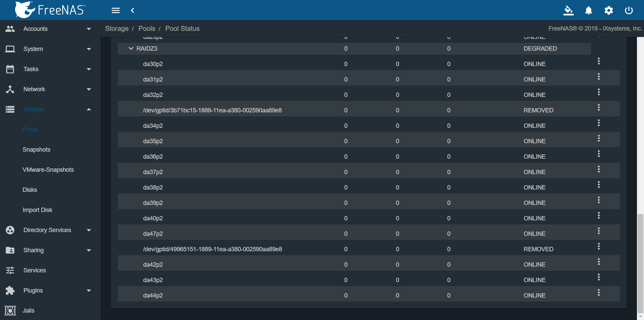Expand the Tasks menu arrow

pos(89,69)
